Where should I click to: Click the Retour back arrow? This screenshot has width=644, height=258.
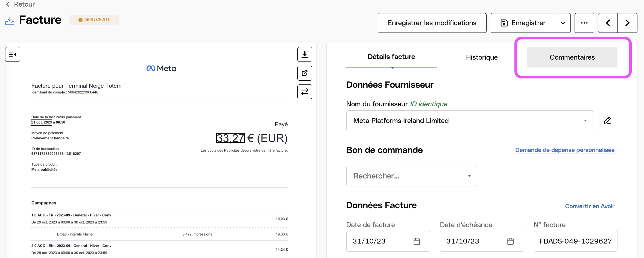[8, 4]
